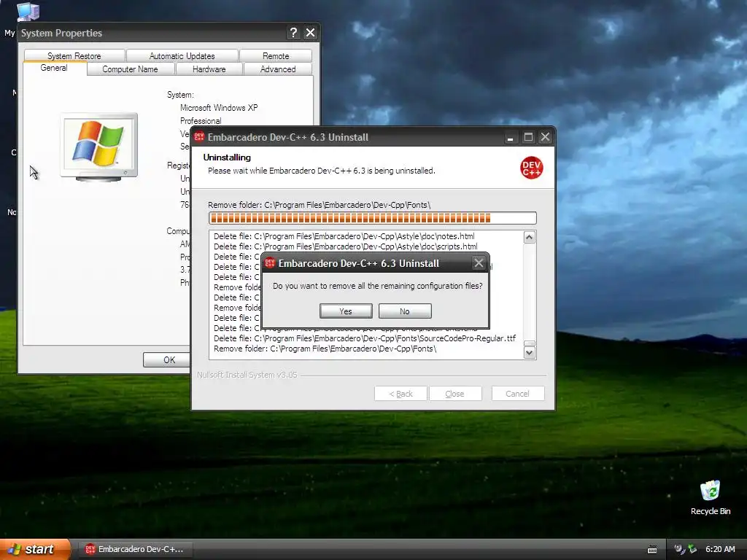
Task: Click Cancel in the uninstaller window
Action: [x=517, y=394]
